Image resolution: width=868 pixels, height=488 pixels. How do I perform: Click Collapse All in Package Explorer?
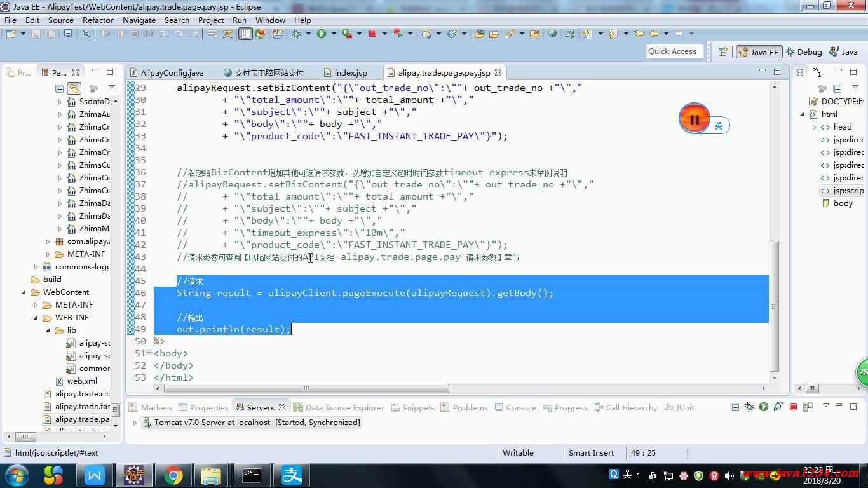click(x=60, y=88)
